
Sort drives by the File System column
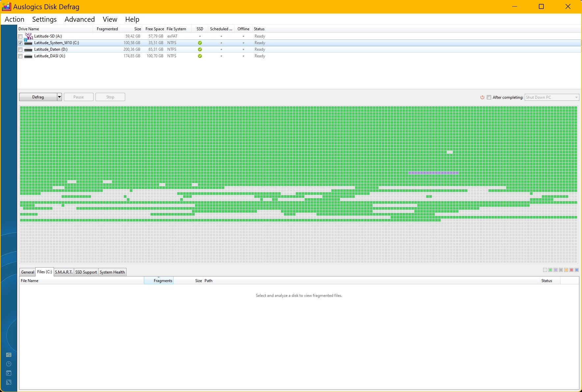pyautogui.click(x=178, y=29)
